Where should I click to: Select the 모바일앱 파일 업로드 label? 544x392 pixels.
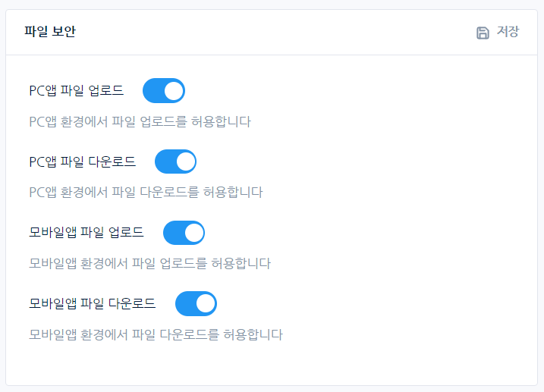(86, 233)
